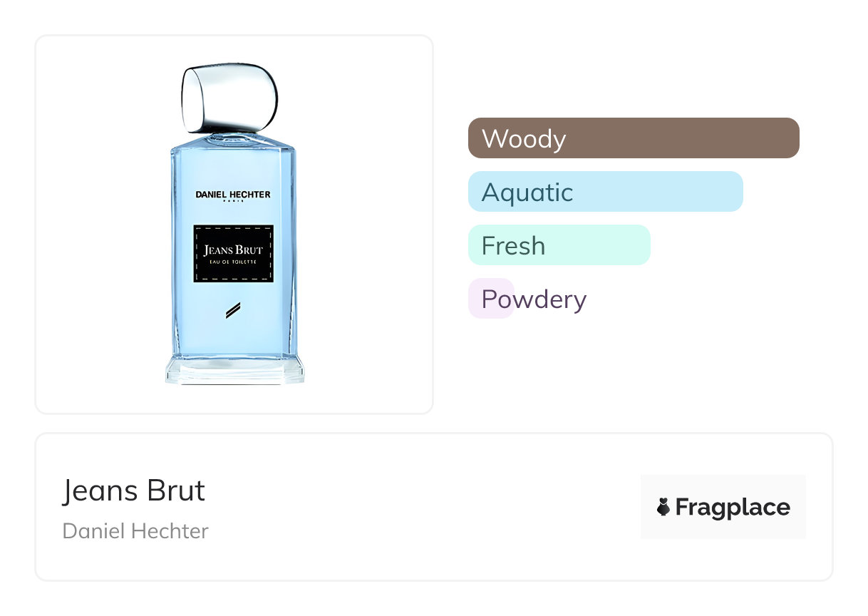Open Daniel Hechter brand link below title
868x616 pixels.
coord(135,531)
